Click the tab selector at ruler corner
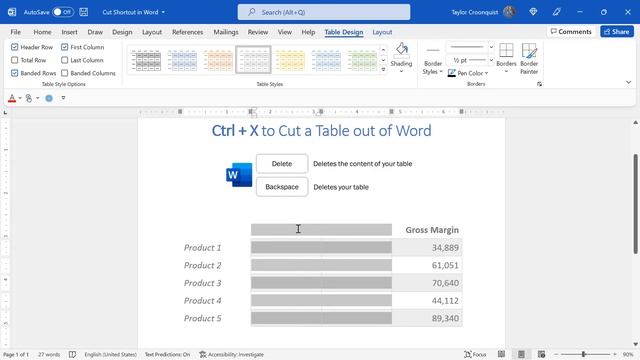This screenshot has height=360, width=640. pyautogui.click(x=5, y=112)
